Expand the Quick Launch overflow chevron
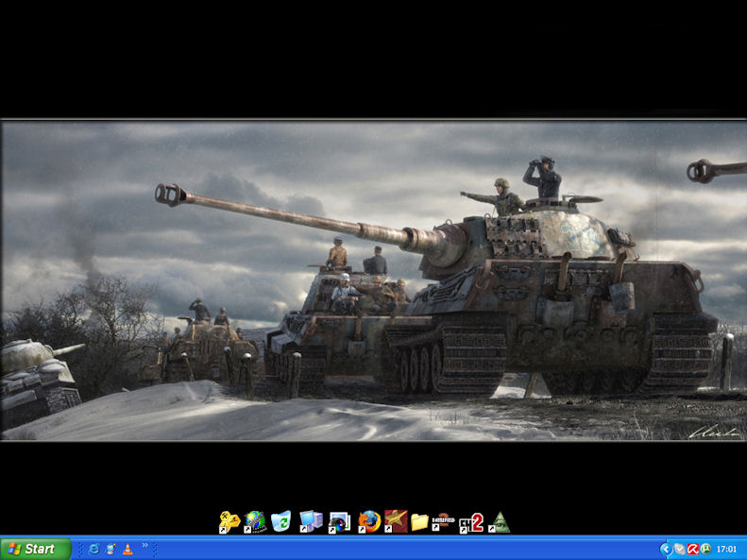 coord(144,546)
